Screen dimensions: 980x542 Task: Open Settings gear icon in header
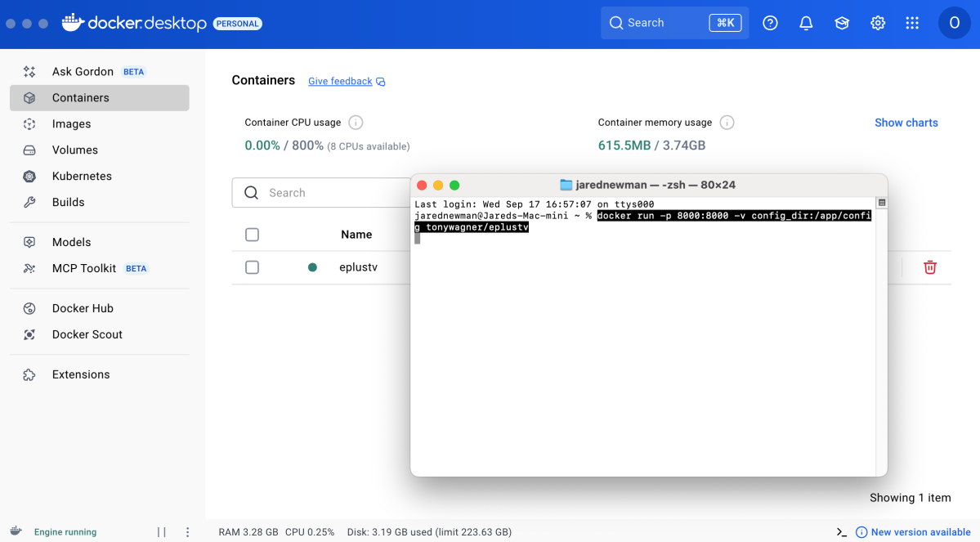pyautogui.click(x=878, y=23)
